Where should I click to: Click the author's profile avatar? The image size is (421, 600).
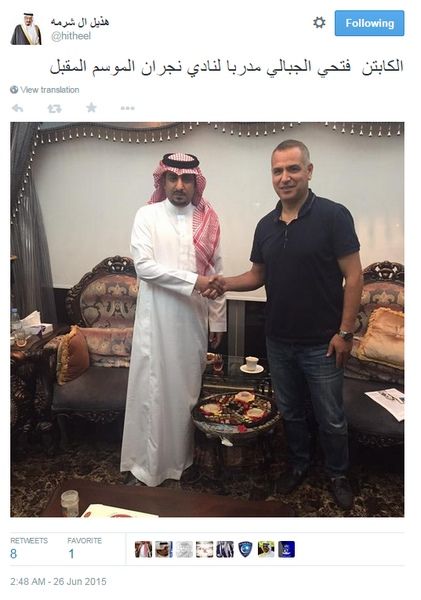click(26, 29)
